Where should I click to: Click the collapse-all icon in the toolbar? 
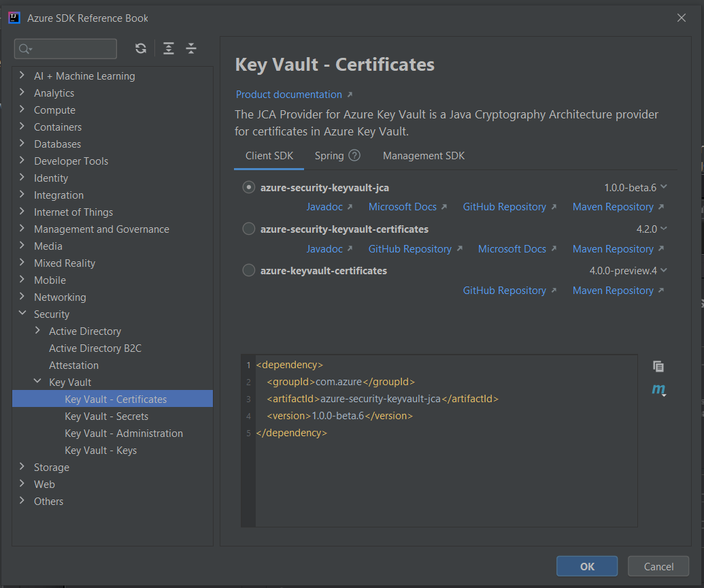point(191,48)
